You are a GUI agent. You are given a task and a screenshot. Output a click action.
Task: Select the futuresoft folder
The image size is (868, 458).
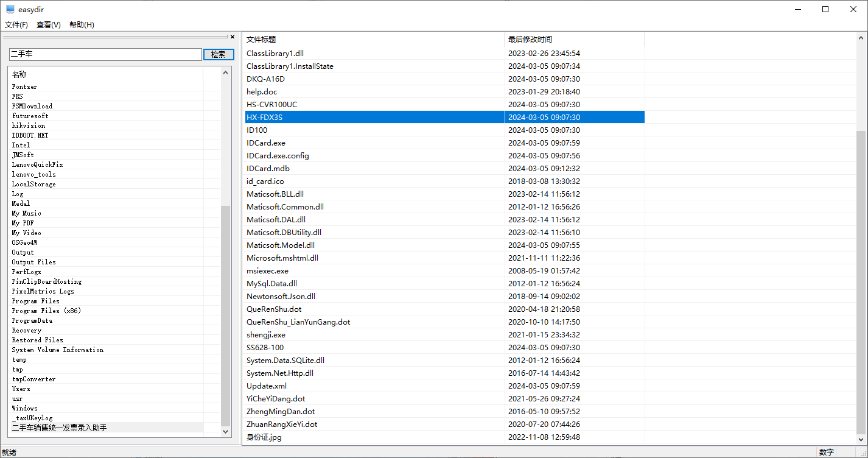[x=30, y=116]
